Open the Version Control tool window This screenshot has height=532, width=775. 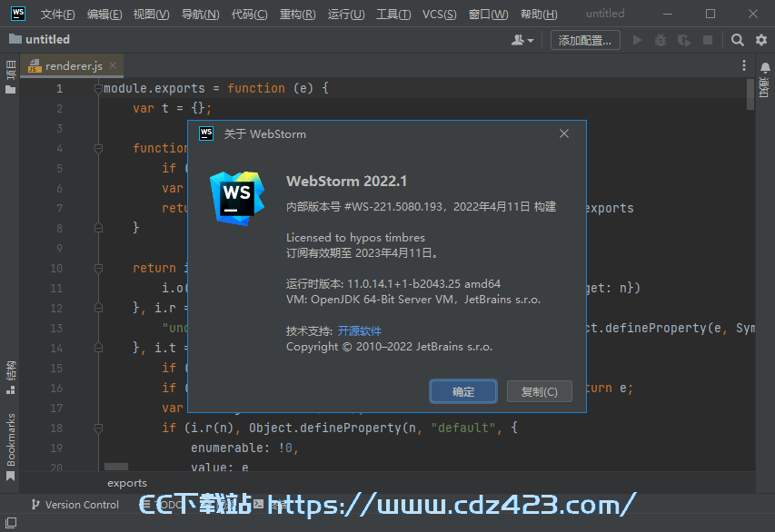pyautogui.click(x=75, y=505)
